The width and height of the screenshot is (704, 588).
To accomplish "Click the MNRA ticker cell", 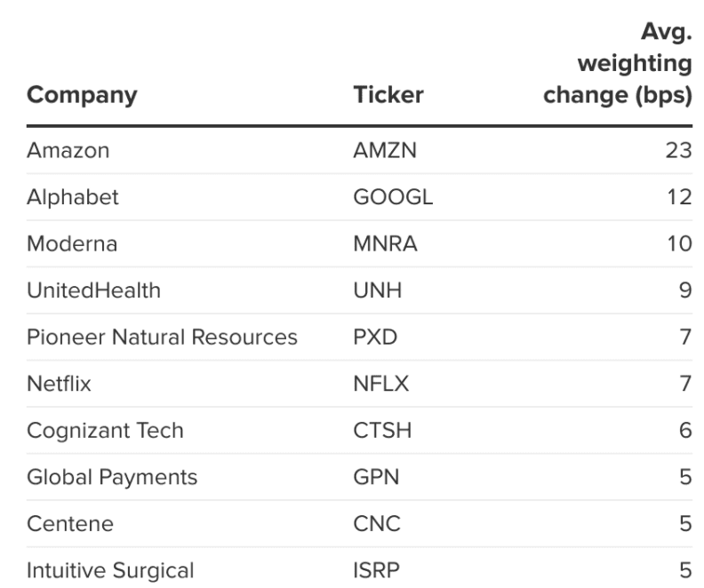I will pyautogui.click(x=385, y=244).
